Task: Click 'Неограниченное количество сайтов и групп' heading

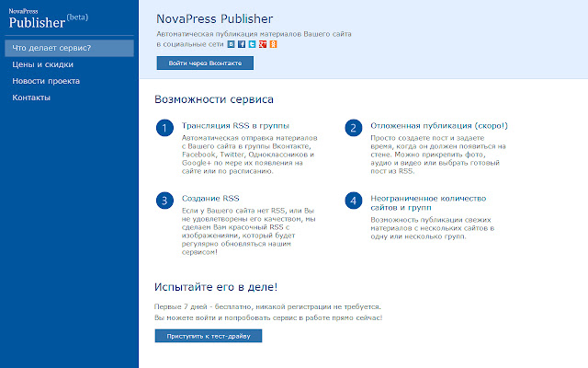Action: [428, 202]
